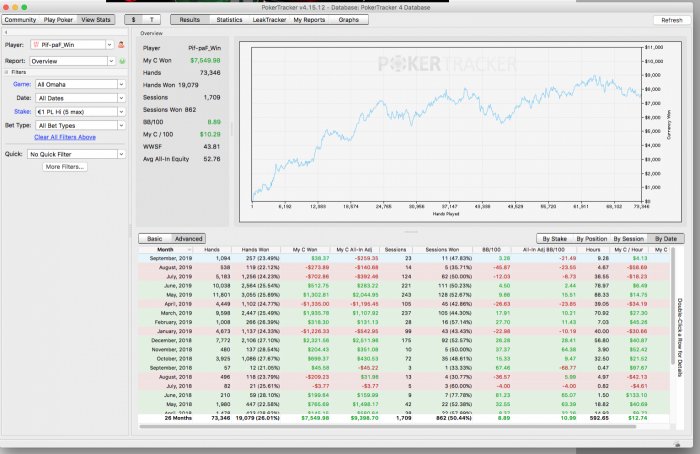
Task: Open the Graphs tab
Action: (349, 20)
